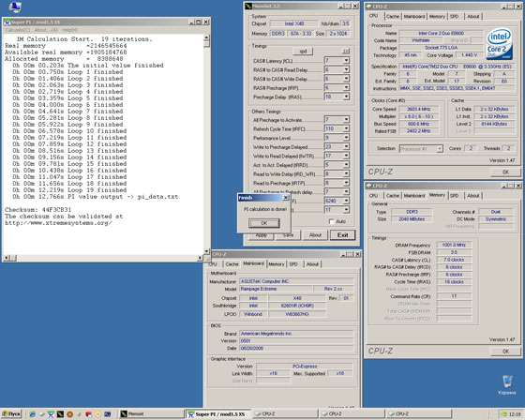The width and height of the screenshot is (525, 420).
Task: Open Super PI Calculate menu
Action: (18, 30)
